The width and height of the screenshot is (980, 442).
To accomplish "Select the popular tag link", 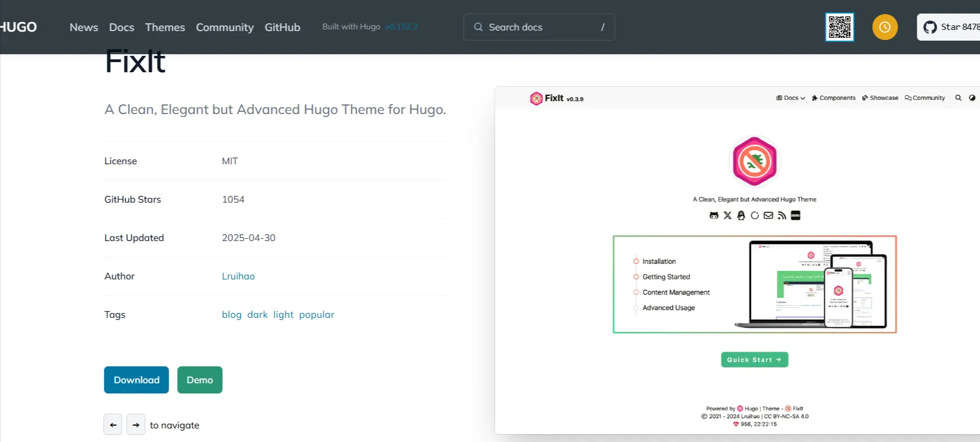I will tap(317, 314).
